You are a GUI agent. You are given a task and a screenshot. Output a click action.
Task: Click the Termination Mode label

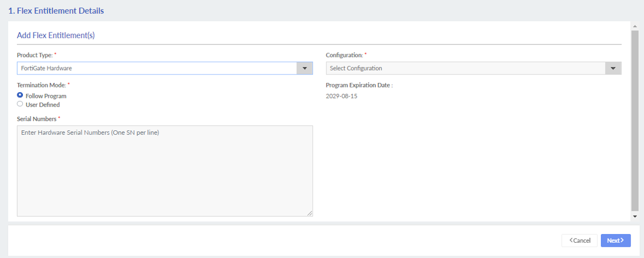pyautogui.click(x=41, y=85)
